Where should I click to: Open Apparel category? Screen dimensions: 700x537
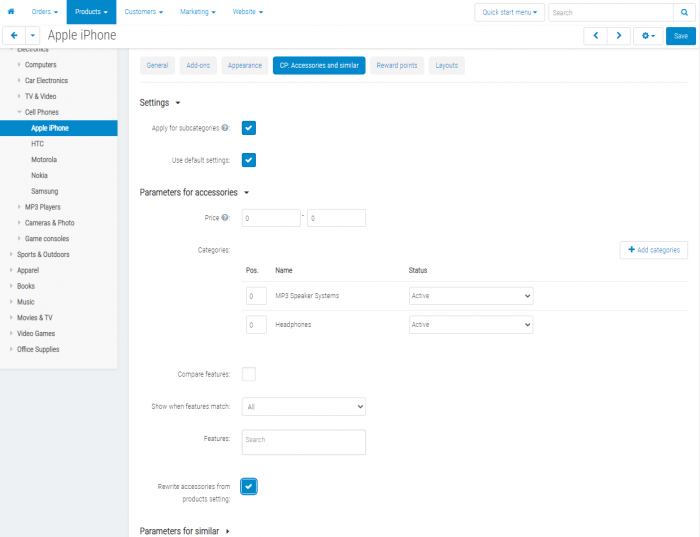coord(28,271)
